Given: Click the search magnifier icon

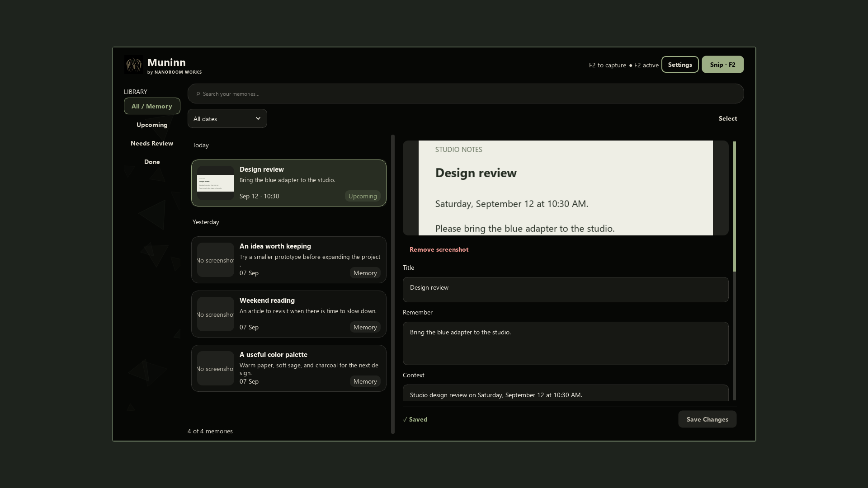Looking at the screenshot, I should pyautogui.click(x=198, y=94).
